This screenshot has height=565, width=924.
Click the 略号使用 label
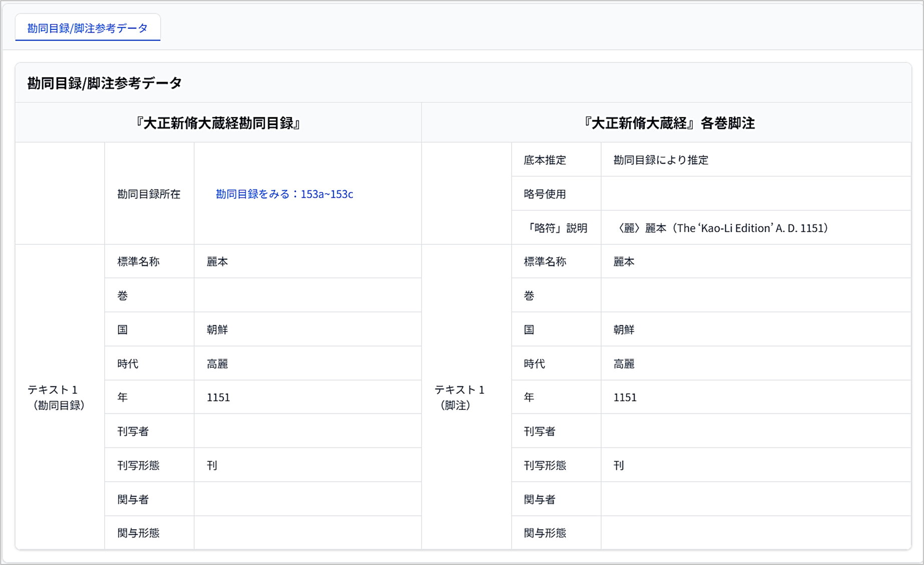[545, 194]
